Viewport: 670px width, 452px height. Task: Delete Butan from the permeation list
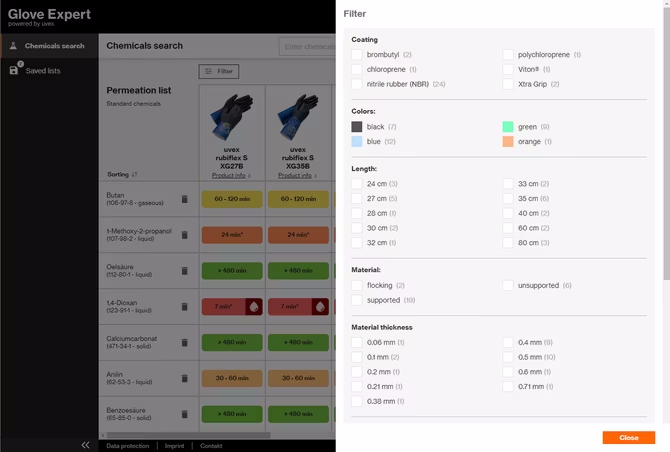coord(184,199)
